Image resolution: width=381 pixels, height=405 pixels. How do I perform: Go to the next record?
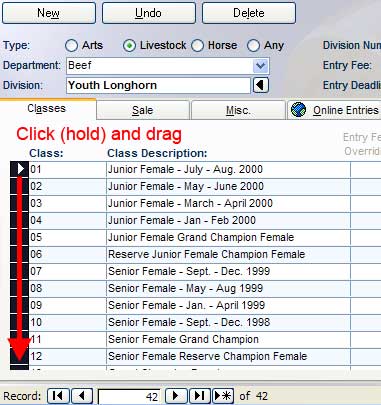click(176, 396)
